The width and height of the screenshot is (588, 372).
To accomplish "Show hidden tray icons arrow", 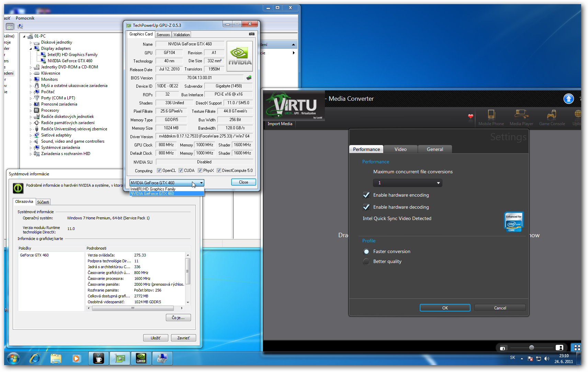I will 522,359.
